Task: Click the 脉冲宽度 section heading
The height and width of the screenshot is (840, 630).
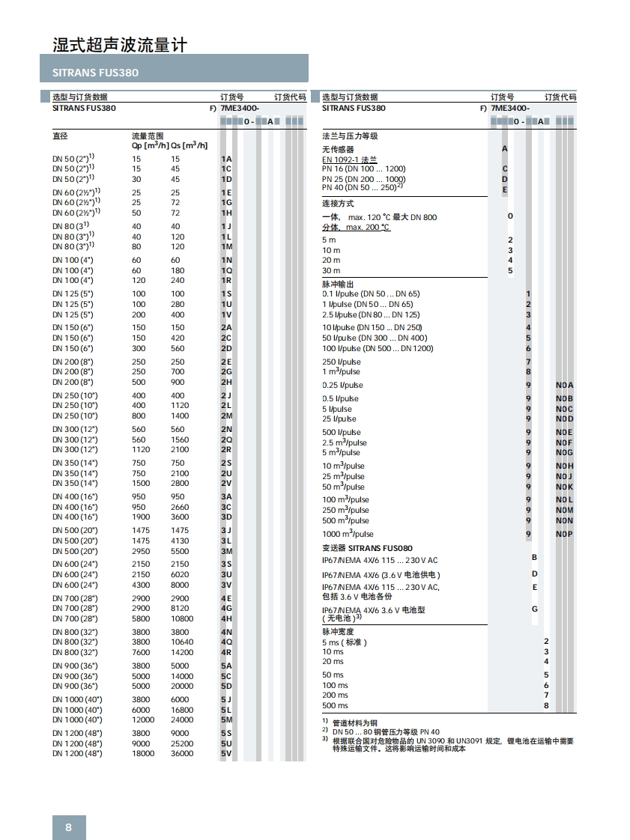Action: (x=338, y=632)
